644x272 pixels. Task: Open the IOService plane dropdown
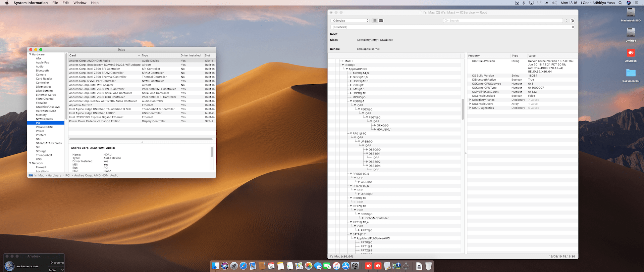tap(350, 21)
